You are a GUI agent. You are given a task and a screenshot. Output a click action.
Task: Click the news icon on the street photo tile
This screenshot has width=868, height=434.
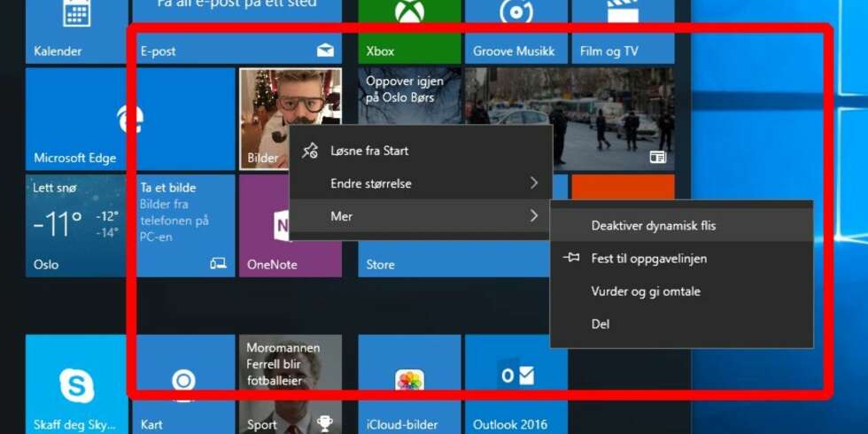(x=657, y=158)
